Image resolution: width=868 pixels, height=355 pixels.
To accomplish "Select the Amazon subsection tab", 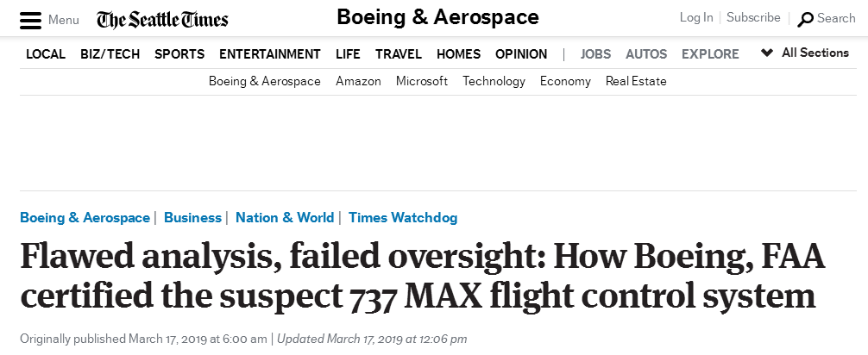I will point(358,81).
